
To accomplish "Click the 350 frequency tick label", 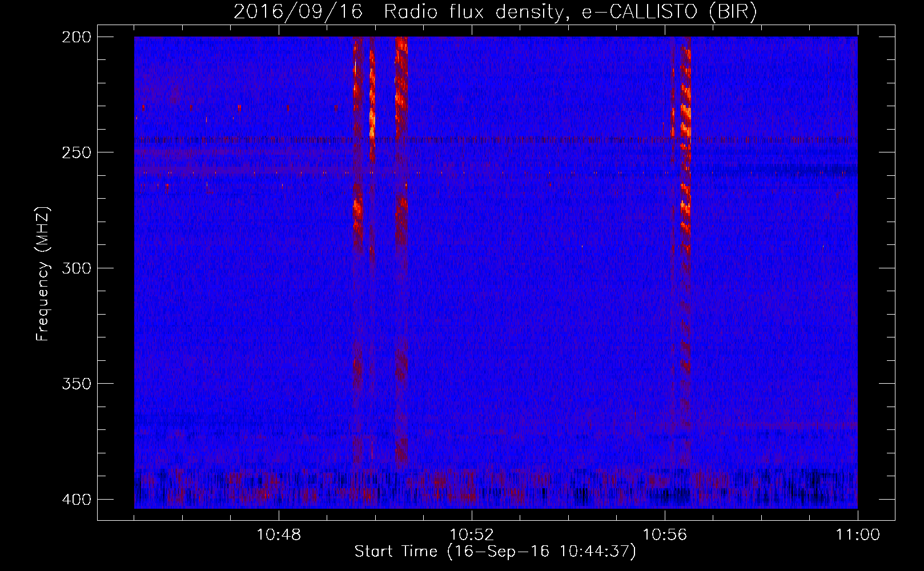I will pyautogui.click(x=76, y=384).
